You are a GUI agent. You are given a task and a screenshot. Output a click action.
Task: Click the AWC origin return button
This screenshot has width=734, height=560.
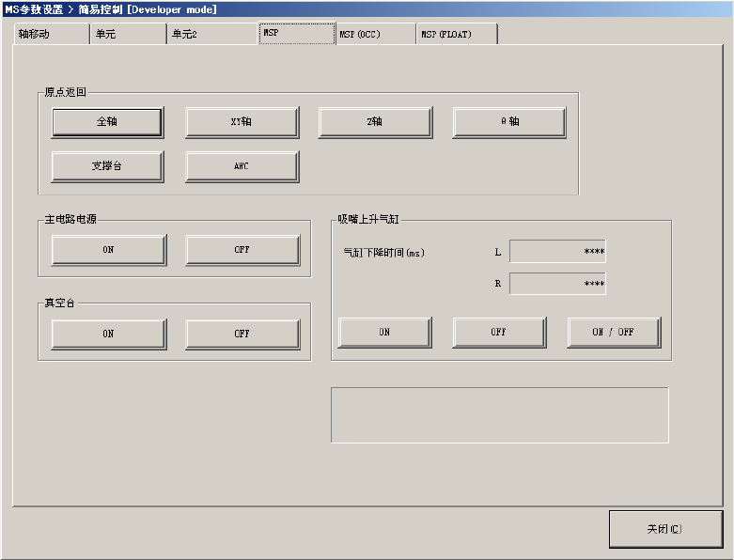coord(242,166)
